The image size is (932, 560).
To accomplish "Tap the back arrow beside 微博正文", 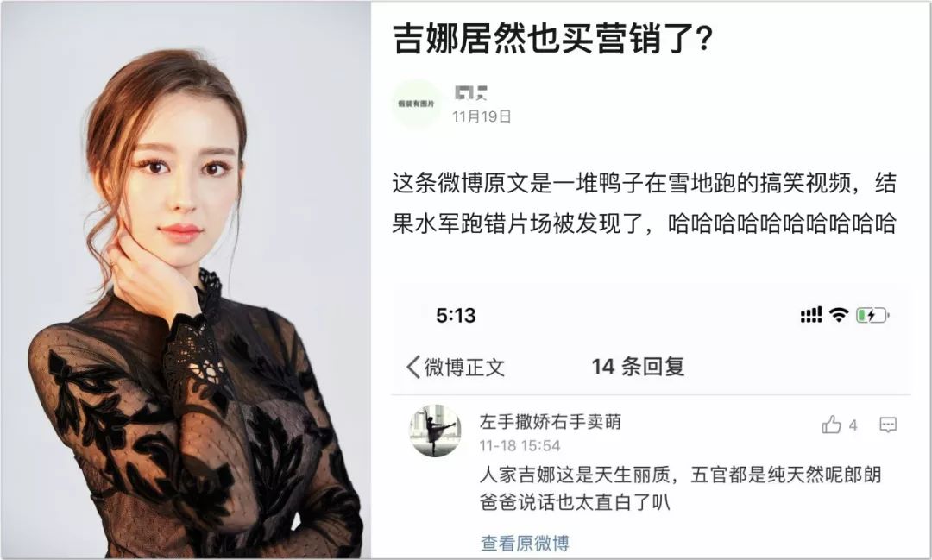I will coord(413,367).
